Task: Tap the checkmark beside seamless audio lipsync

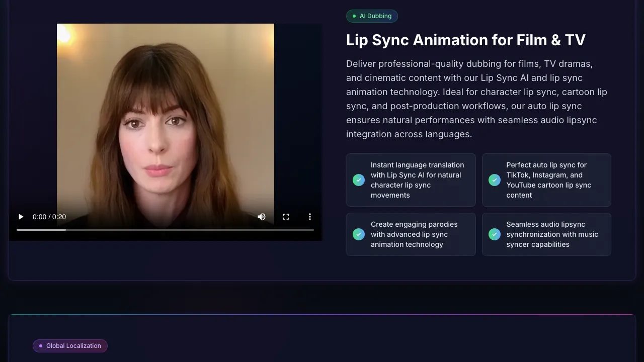Action: click(495, 234)
